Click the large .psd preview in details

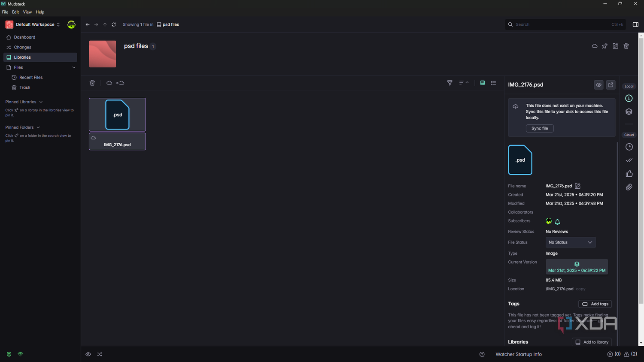pos(520,160)
